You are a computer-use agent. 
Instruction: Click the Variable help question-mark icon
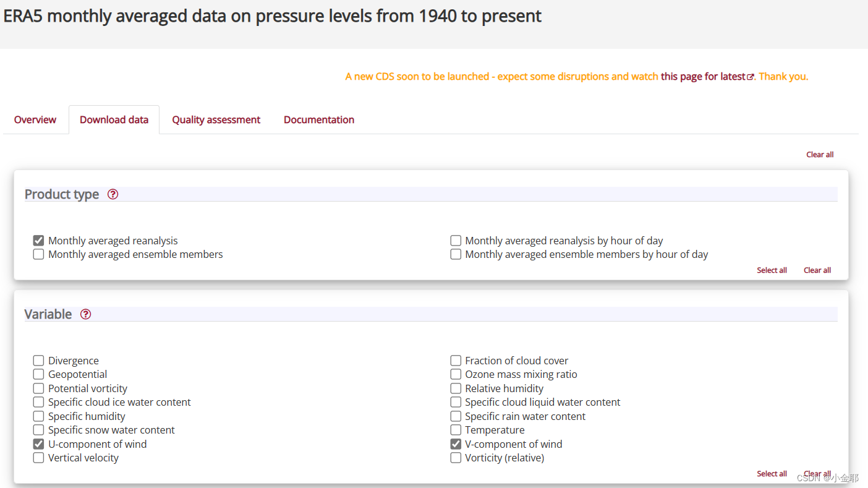[x=86, y=314]
